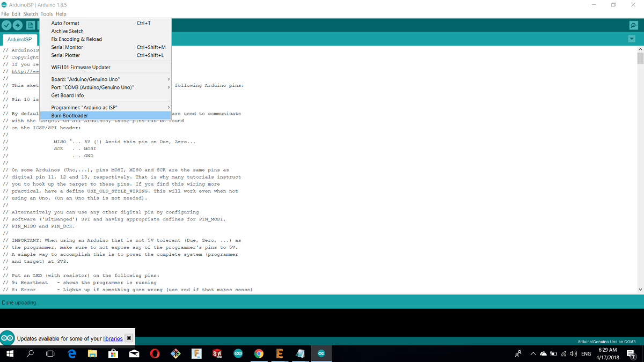Click the 'Done uploading.' status text
This screenshot has width=644, height=362.
[19, 303]
